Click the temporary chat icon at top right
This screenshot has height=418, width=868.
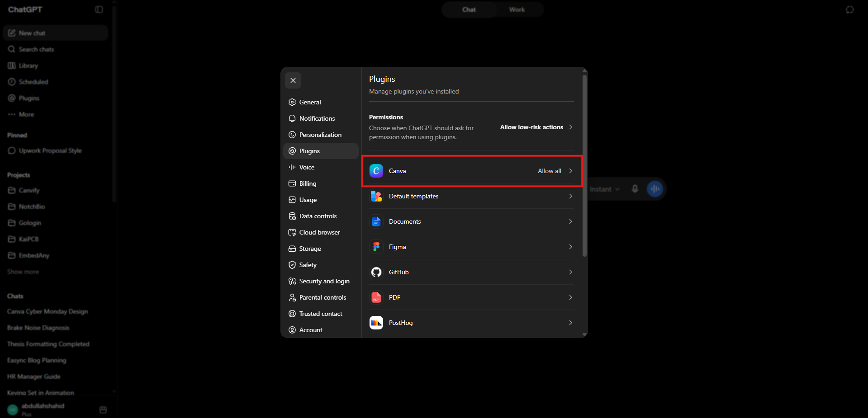[x=850, y=9]
